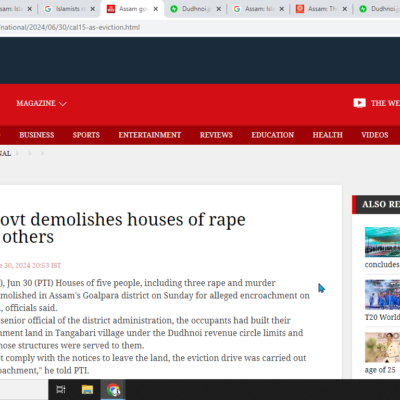
Task: Navigate to the EDUCATION section
Action: tap(273, 135)
